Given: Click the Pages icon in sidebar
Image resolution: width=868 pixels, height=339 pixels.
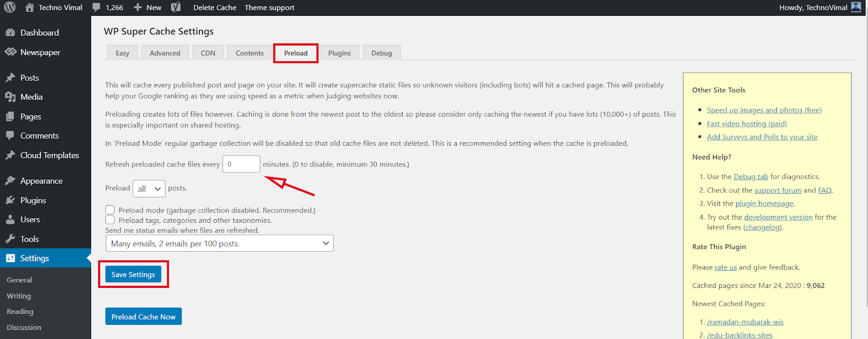Looking at the screenshot, I should click(10, 117).
